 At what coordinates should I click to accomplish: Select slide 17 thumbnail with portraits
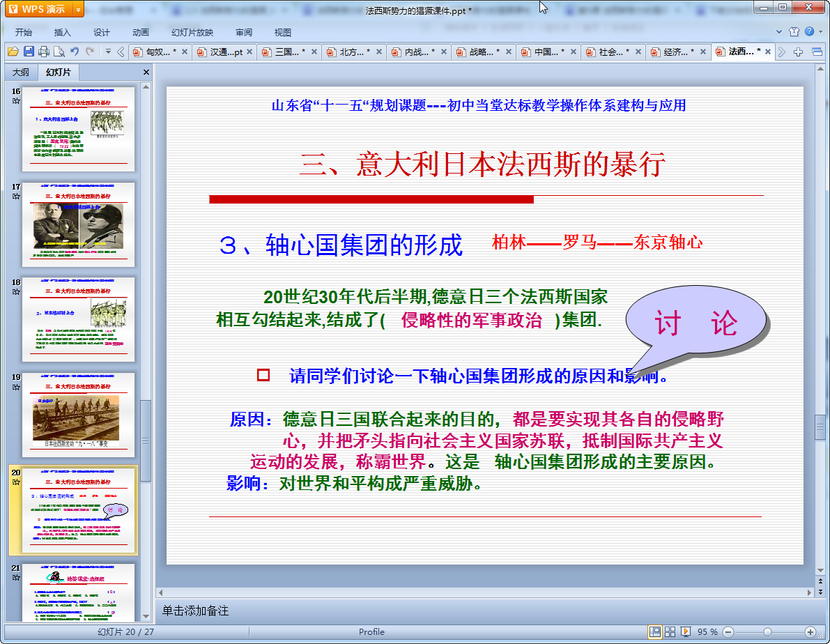pyautogui.click(x=78, y=224)
